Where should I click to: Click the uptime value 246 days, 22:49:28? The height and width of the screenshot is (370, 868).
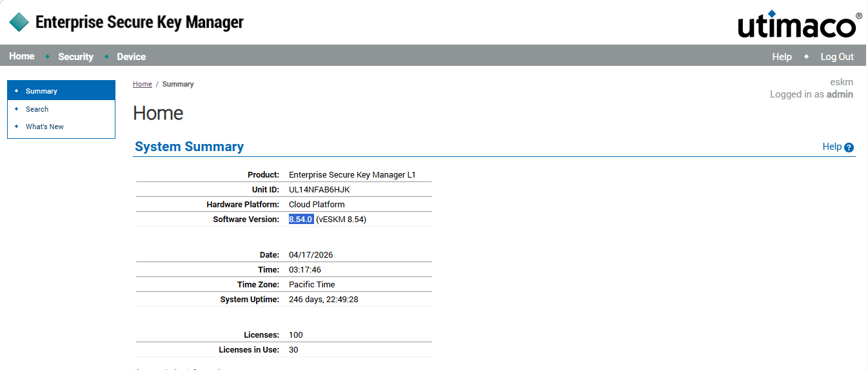pos(323,300)
